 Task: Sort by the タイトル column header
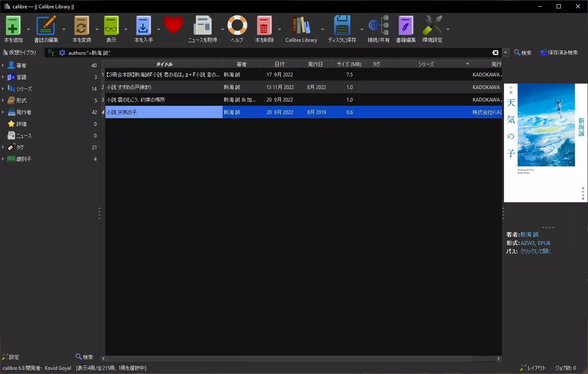(164, 64)
